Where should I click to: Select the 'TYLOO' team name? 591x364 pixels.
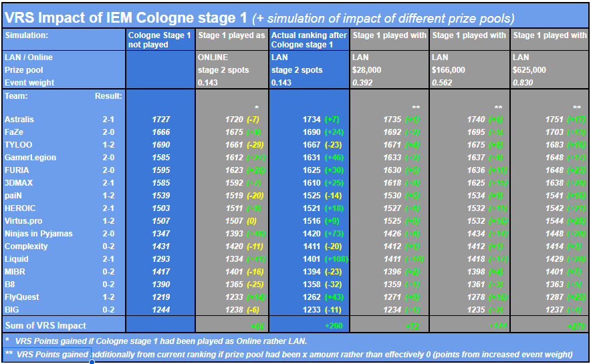[19, 145]
